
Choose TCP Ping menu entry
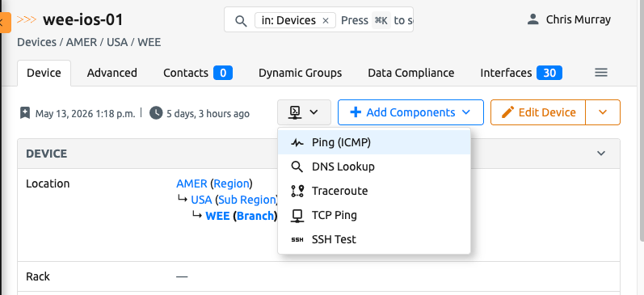(374, 215)
